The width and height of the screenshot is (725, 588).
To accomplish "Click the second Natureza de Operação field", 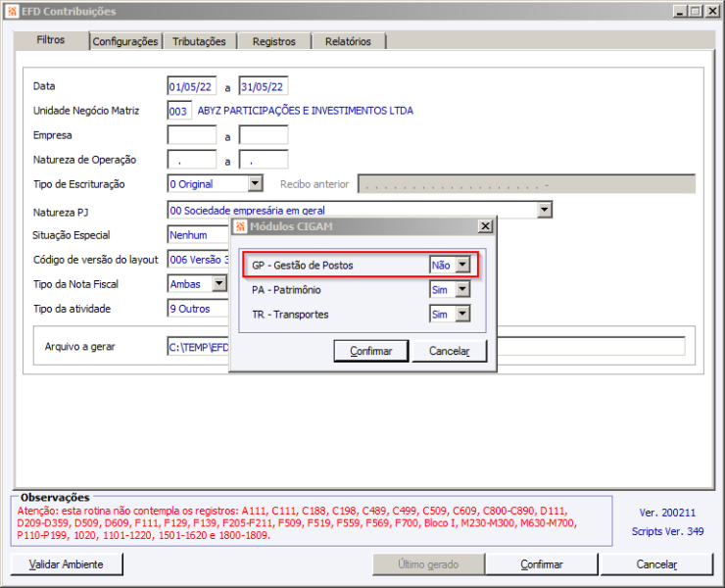I will [264, 160].
